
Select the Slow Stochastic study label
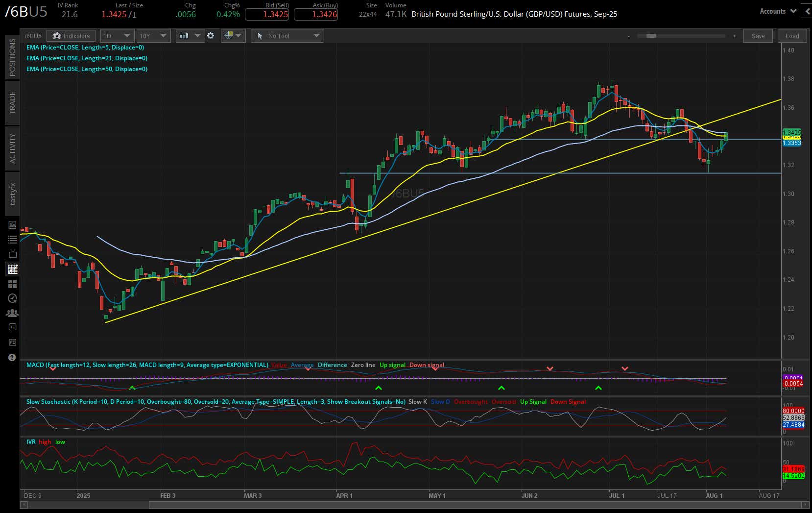click(215, 402)
